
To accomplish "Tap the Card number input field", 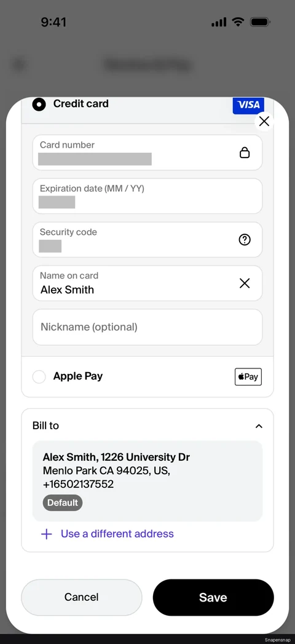I will coord(147,153).
